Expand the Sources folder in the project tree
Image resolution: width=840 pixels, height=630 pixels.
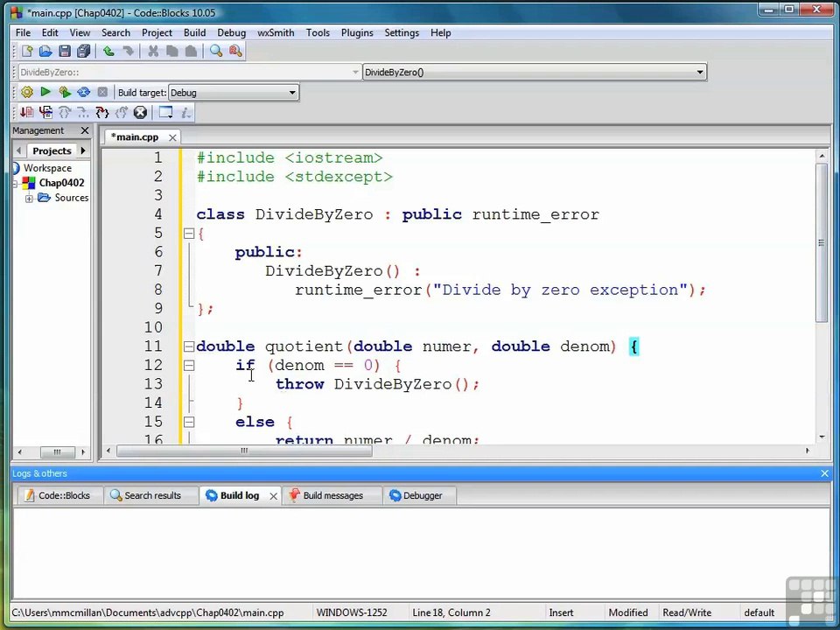(x=29, y=199)
